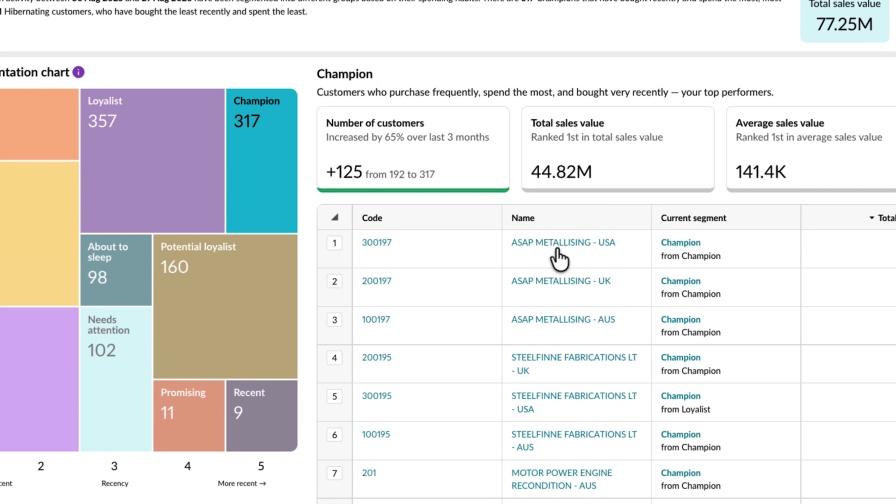The height and width of the screenshot is (504, 896).
Task: Open customer code 100195
Action: pos(376,434)
